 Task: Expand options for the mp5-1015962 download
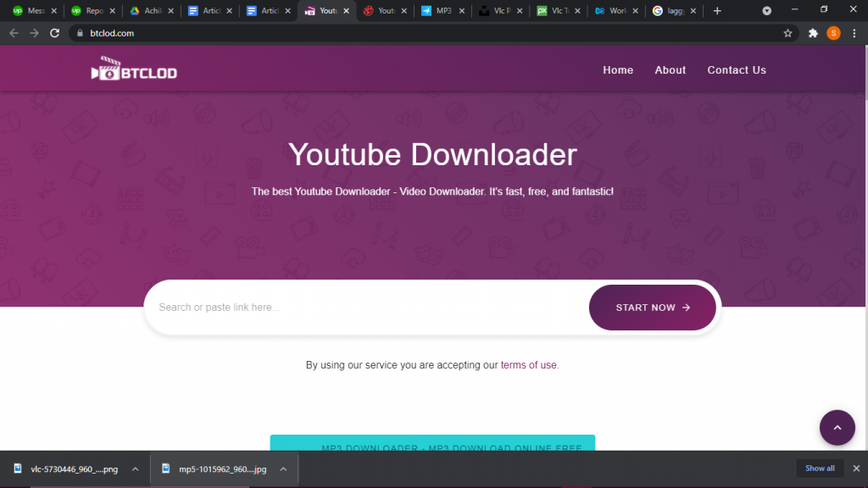click(x=283, y=469)
